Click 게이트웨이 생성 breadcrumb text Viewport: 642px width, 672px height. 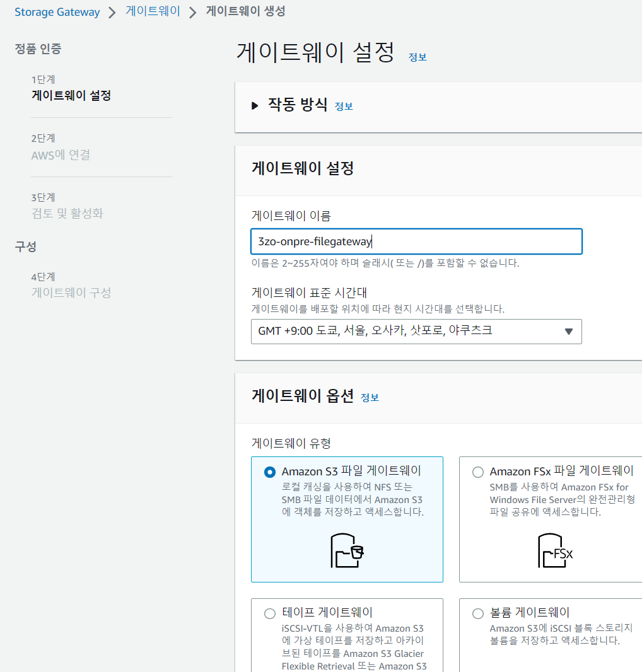pos(245,11)
